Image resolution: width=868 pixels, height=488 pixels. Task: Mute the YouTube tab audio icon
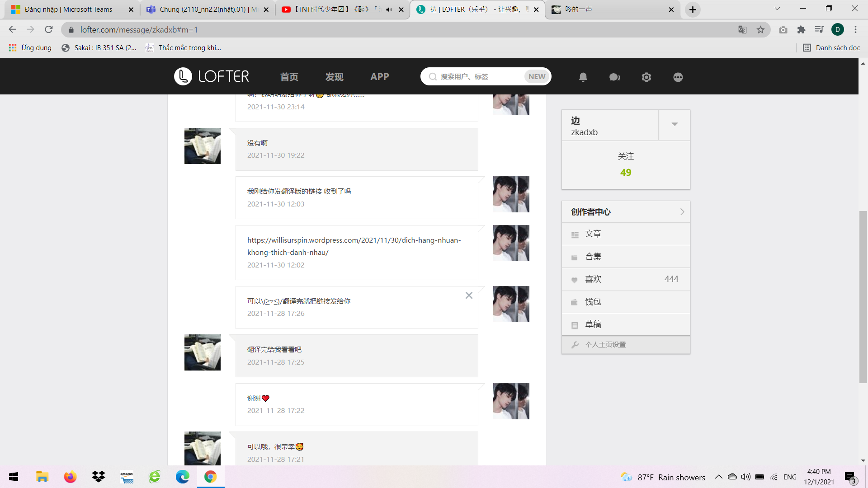click(x=389, y=9)
